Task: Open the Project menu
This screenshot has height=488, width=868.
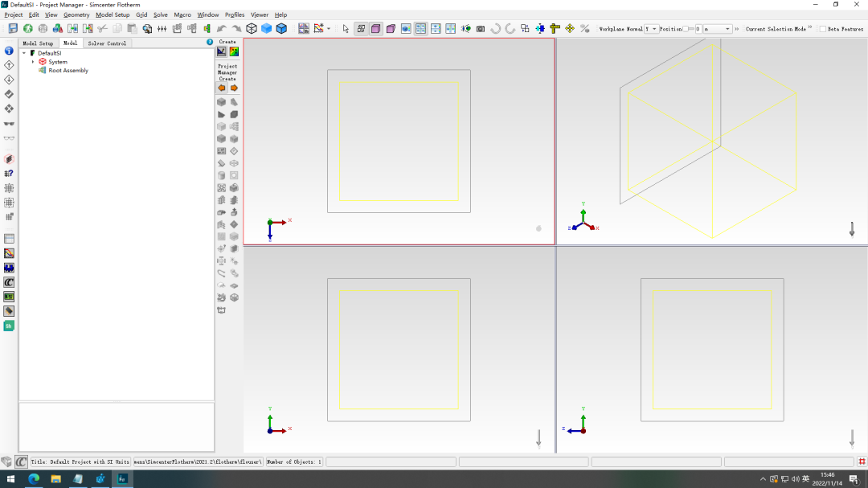Action: pyautogui.click(x=14, y=15)
